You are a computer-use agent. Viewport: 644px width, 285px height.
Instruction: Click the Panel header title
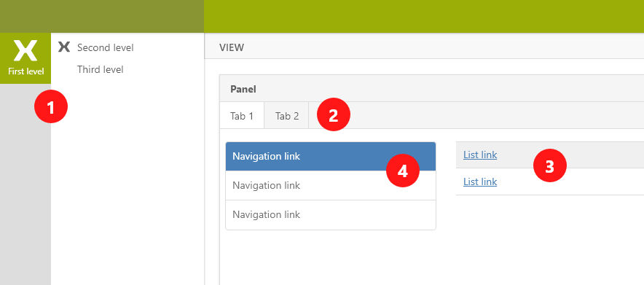click(243, 89)
